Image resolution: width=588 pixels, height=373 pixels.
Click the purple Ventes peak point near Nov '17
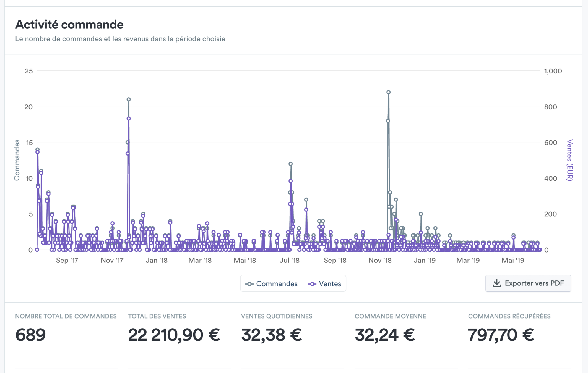pyautogui.click(x=129, y=119)
